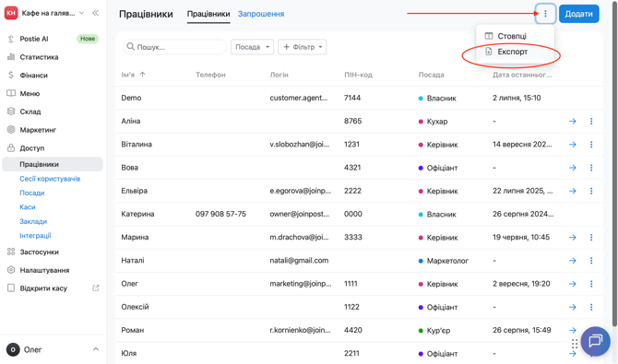The image size is (618, 364).
Task: Open the arrow for employee Ельвіра
Action: [x=573, y=191]
